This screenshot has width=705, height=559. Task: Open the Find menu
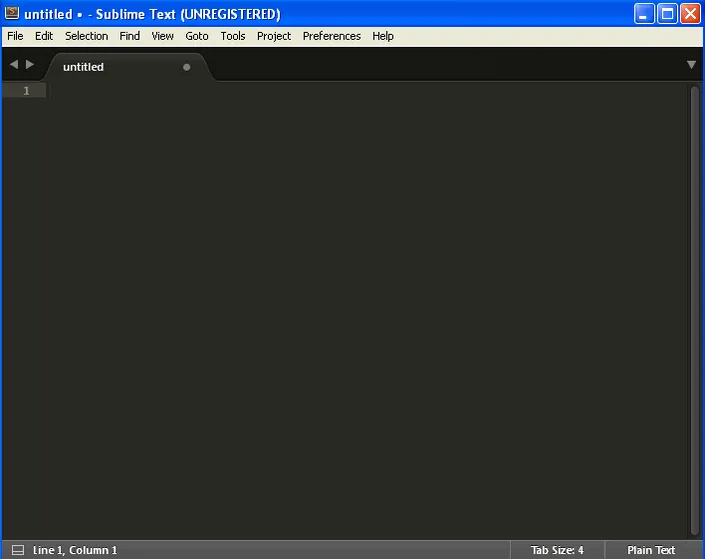129,36
